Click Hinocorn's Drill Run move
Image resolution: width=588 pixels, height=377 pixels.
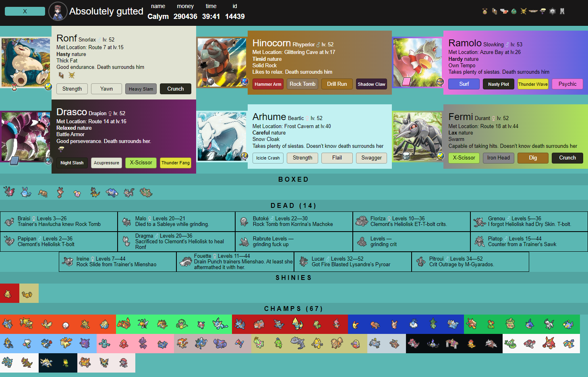coord(337,84)
